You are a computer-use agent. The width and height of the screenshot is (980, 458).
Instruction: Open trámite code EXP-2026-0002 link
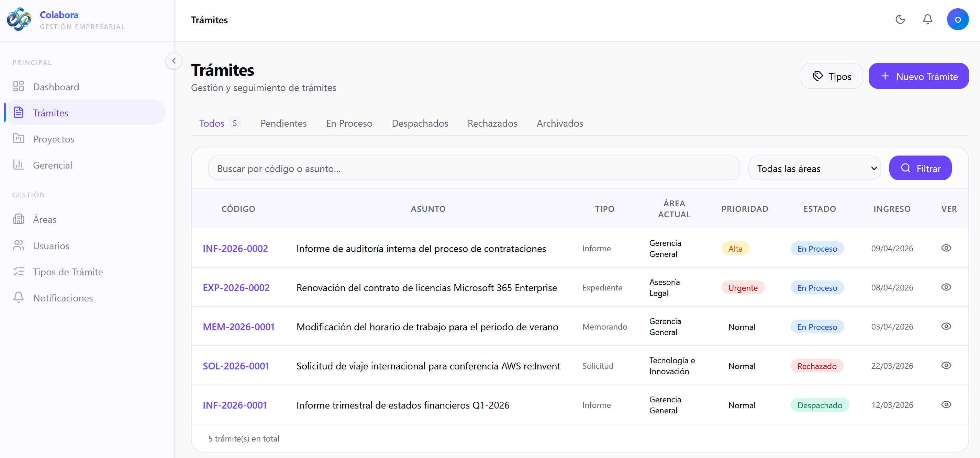click(236, 288)
